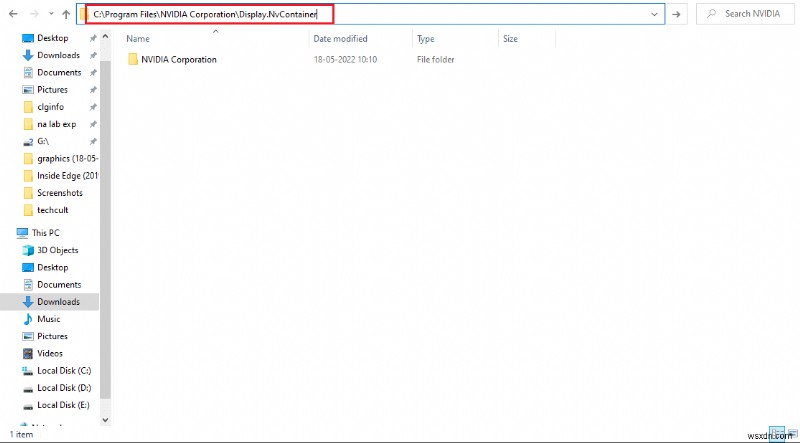Open Local Disk (E:)
The image size is (800, 443).
pos(63,405)
